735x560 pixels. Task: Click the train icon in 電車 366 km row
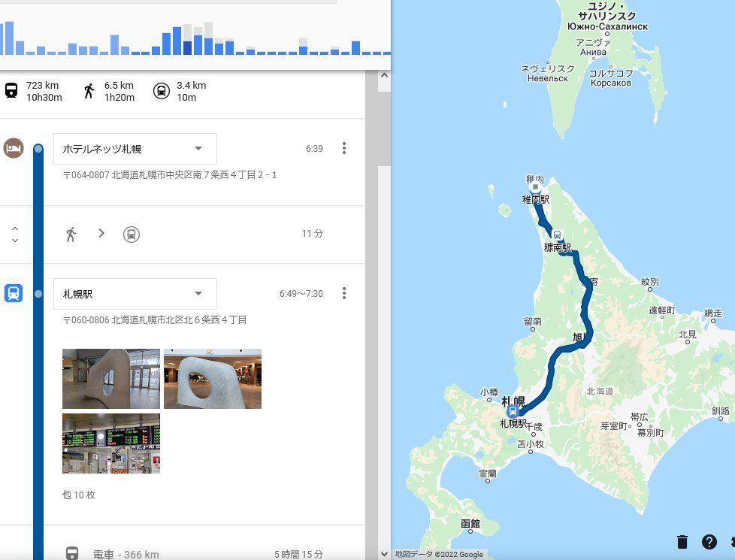(71, 554)
